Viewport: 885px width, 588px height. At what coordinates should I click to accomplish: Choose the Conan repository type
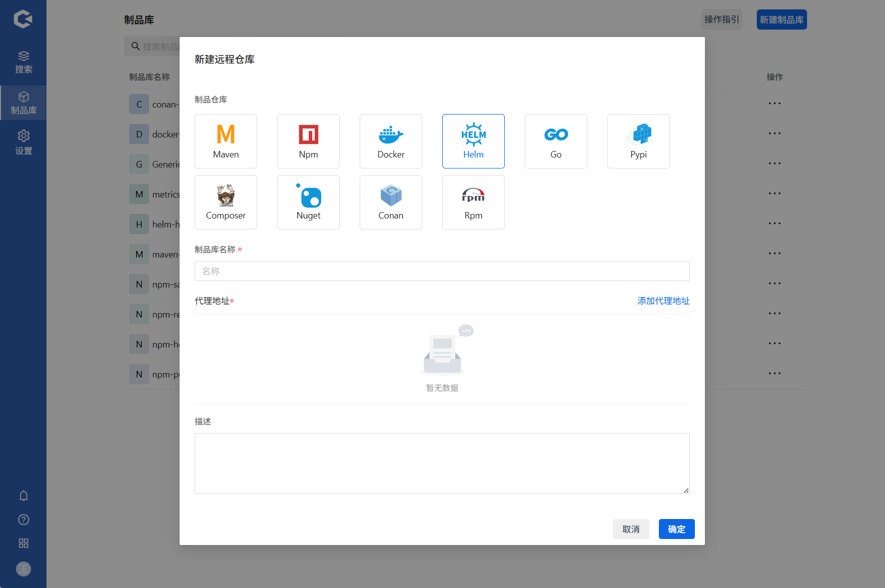click(391, 202)
